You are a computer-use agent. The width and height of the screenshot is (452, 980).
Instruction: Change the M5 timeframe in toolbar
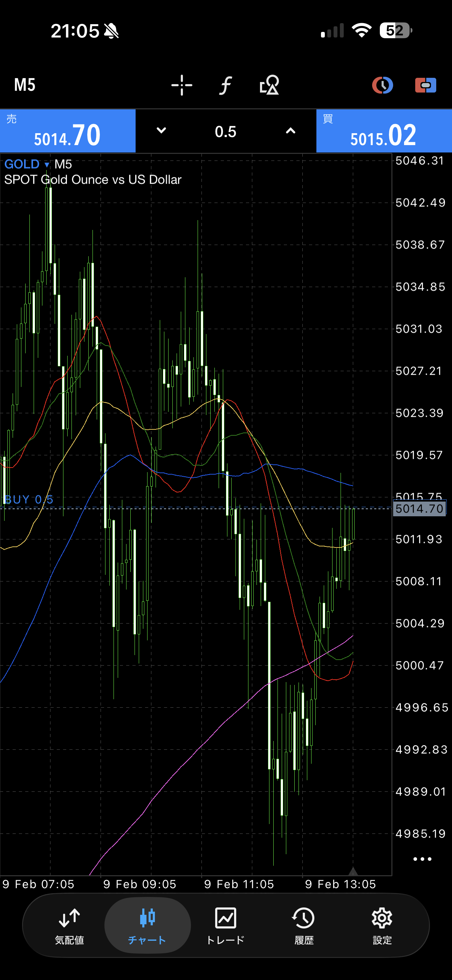pos(25,85)
